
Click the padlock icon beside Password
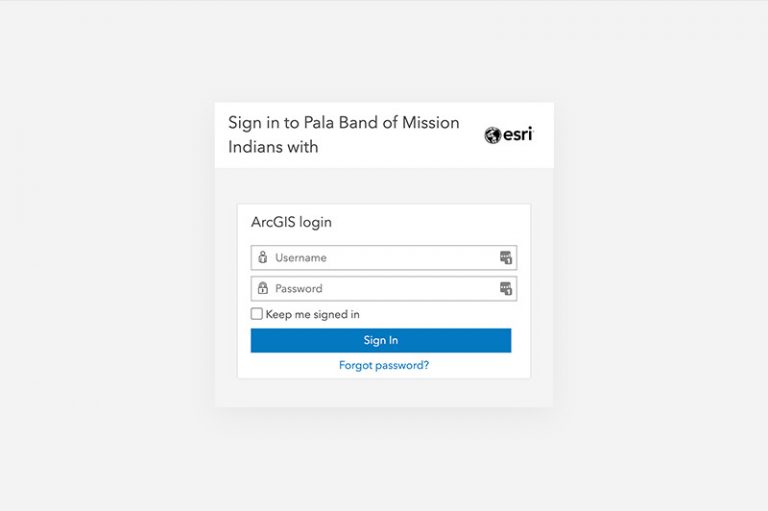263,288
